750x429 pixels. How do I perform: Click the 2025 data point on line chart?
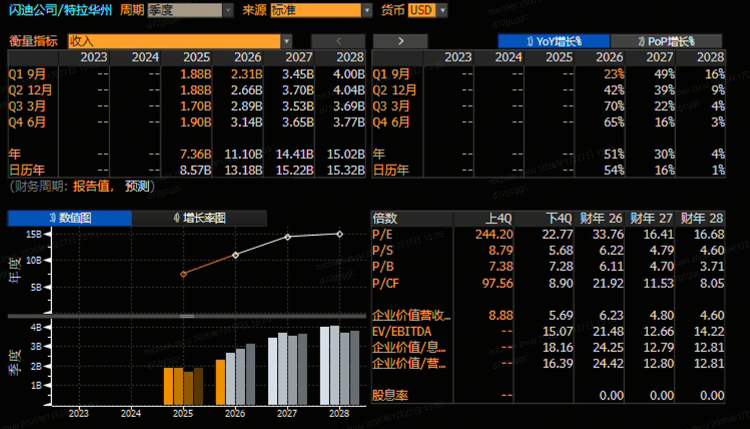(183, 273)
